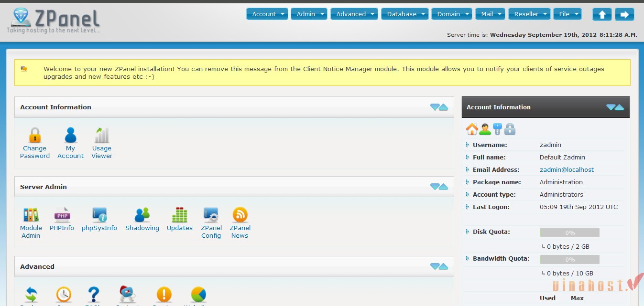Click the pie chart icon in Advanced
The height and width of the screenshot is (306, 644).
click(198, 295)
